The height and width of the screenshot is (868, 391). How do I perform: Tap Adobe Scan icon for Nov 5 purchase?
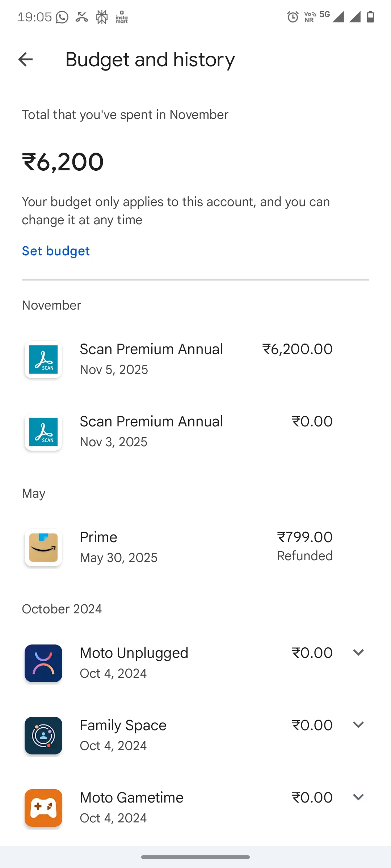tap(43, 359)
